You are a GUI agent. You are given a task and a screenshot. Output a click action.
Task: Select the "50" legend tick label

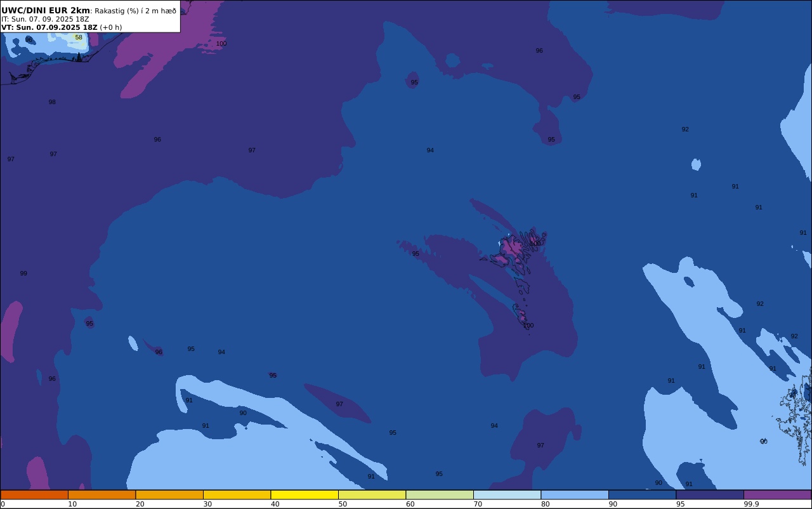click(343, 504)
